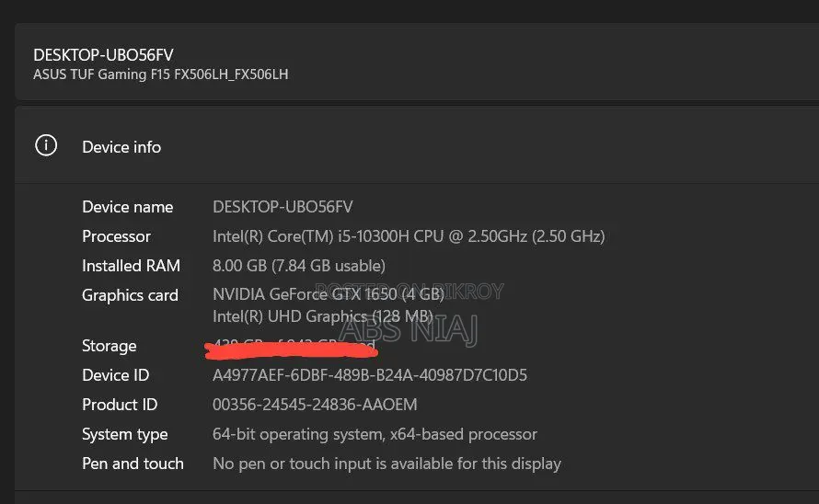Click the Graphics card label
Image resolution: width=819 pixels, height=504 pixels.
130,295
